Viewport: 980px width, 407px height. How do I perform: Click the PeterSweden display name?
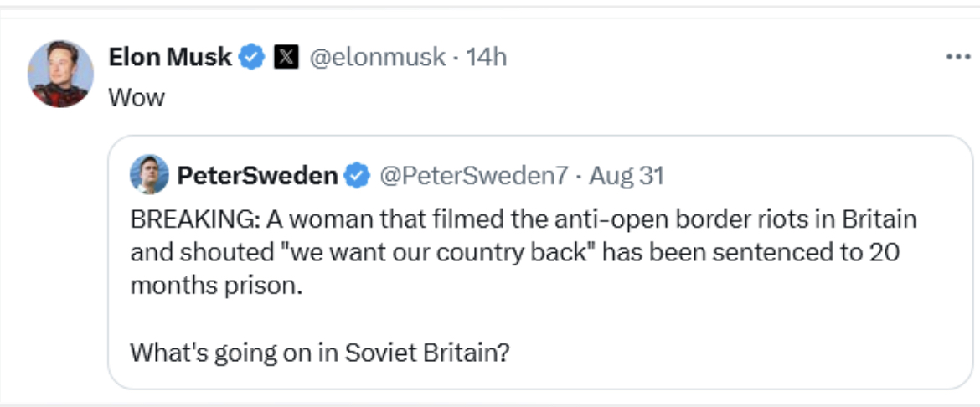point(257,176)
